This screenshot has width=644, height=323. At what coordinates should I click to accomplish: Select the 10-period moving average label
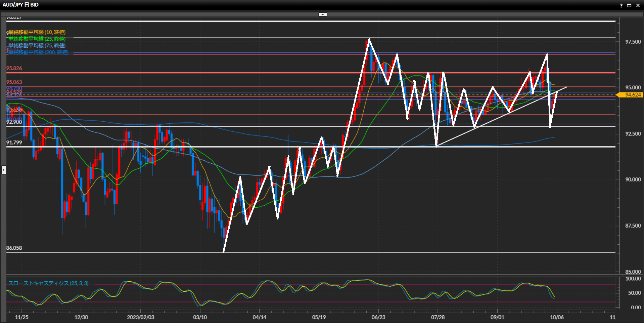[37, 32]
